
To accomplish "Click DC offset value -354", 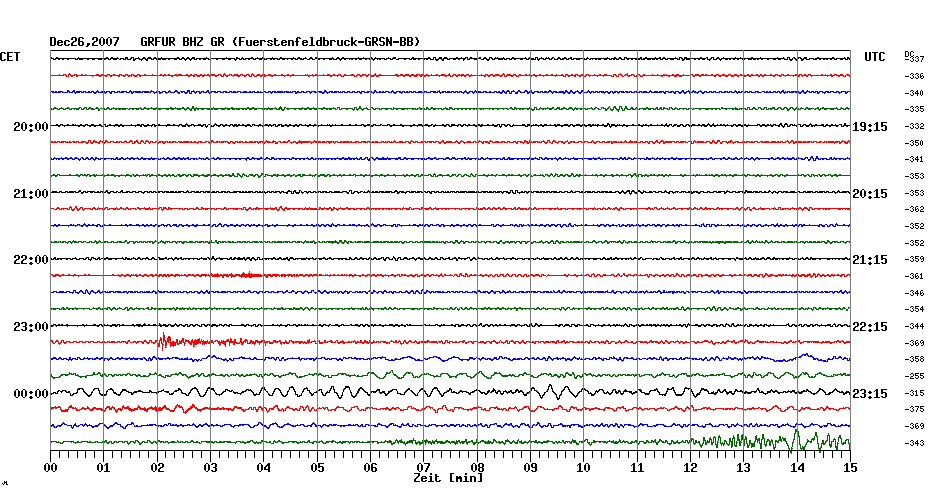I will pyautogui.click(x=914, y=310).
